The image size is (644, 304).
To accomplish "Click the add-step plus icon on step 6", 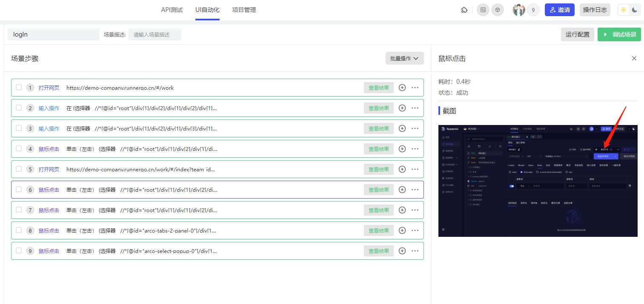I will 402,190.
